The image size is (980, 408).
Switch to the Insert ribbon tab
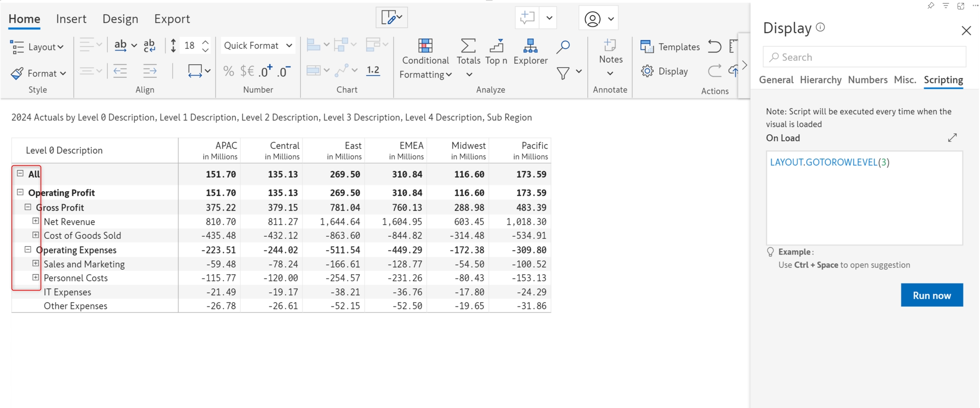point(71,19)
